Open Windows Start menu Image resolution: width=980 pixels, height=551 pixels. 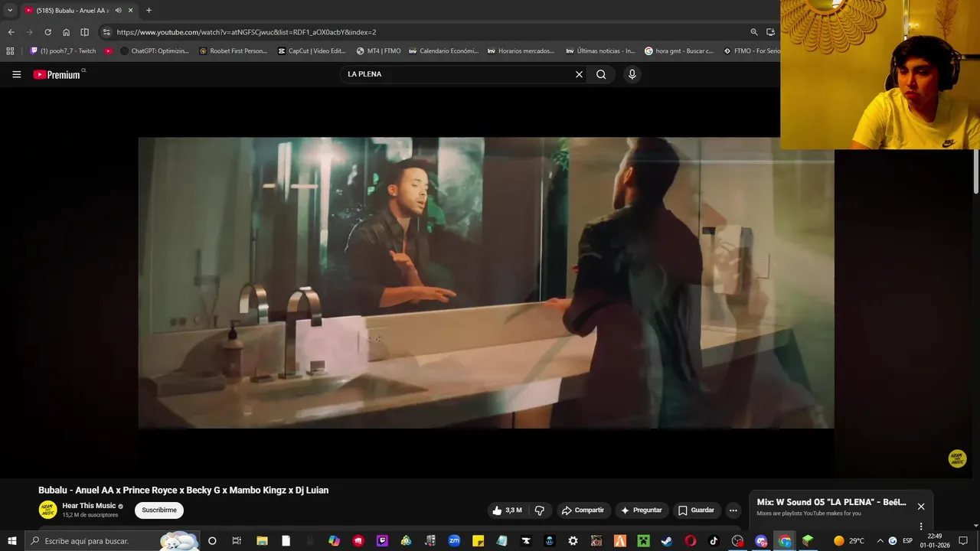coord(11,541)
